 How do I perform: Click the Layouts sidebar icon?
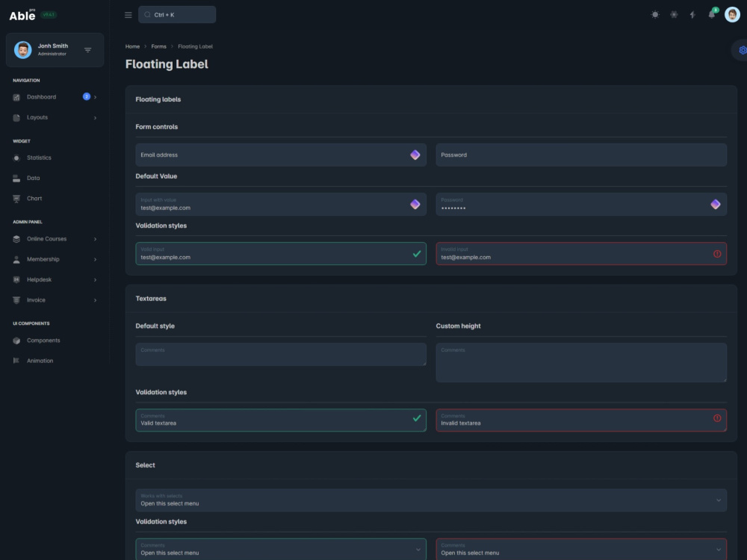16,118
